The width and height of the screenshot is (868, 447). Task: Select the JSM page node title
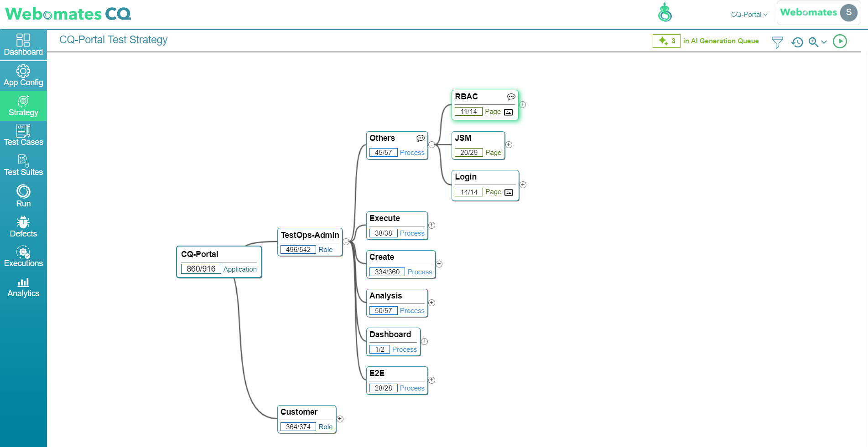point(463,138)
